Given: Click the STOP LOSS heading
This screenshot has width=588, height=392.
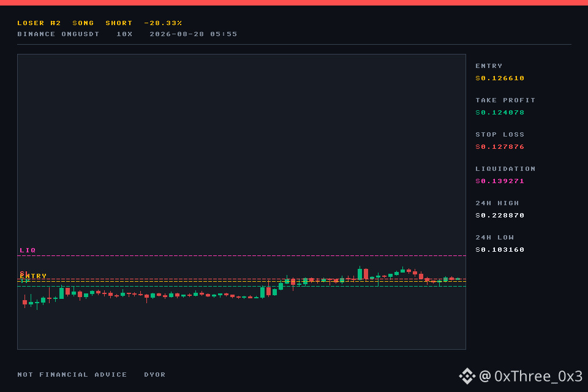Looking at the screenshot, I should (500, 135).
